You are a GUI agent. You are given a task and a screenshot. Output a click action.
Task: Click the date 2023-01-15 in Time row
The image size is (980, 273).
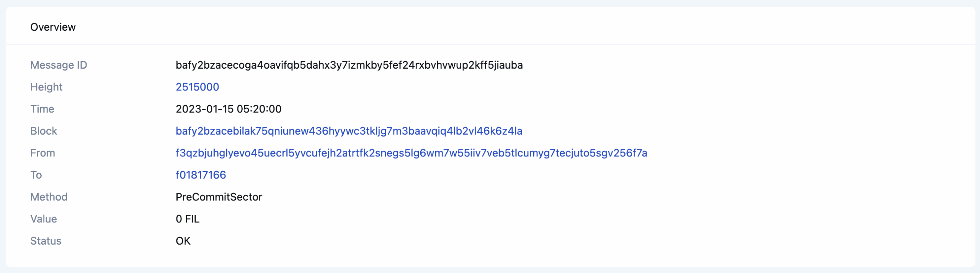[x=204, y=109]
